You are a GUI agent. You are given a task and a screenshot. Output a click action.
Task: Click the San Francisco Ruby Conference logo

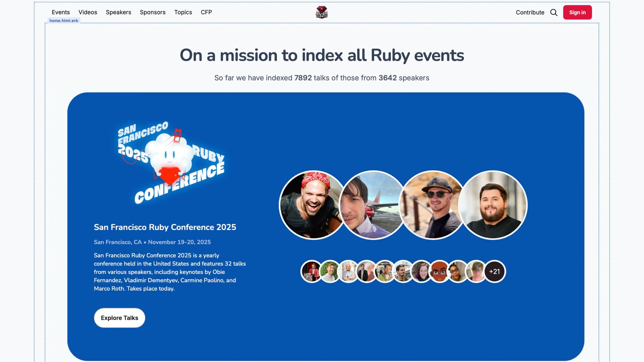coord(171,163)
